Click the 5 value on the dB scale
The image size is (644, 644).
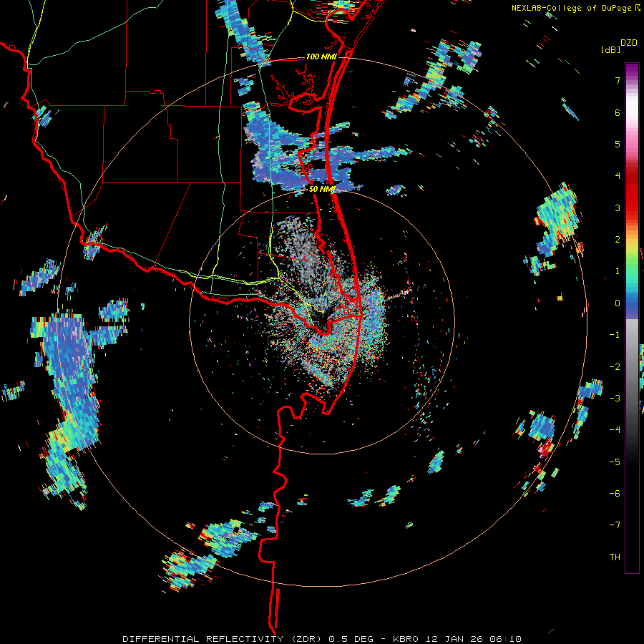coord(618,144)
